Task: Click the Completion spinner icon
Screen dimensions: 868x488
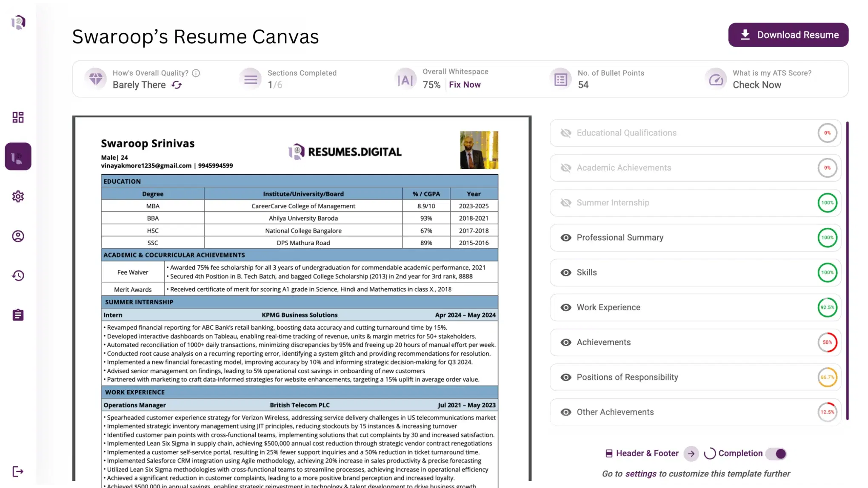Action: (710, 454)
